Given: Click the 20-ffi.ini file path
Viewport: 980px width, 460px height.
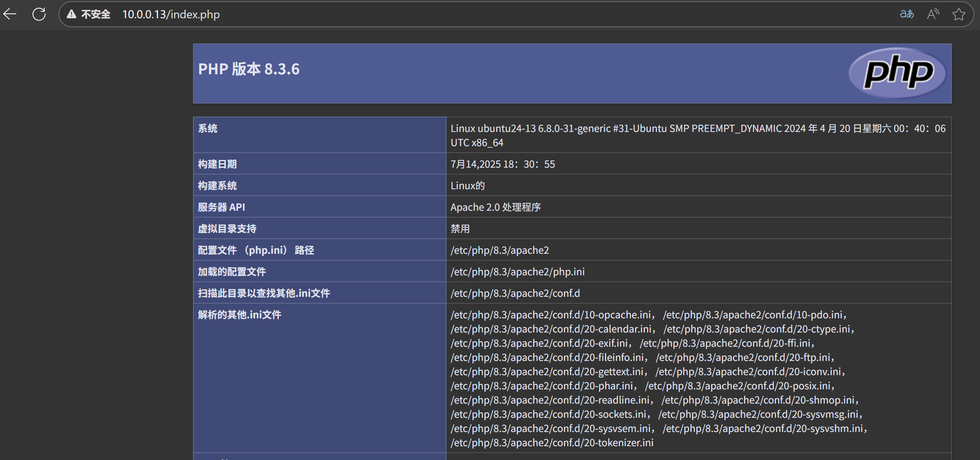Looking at the screenshot, I should click(x=725, y=343).
